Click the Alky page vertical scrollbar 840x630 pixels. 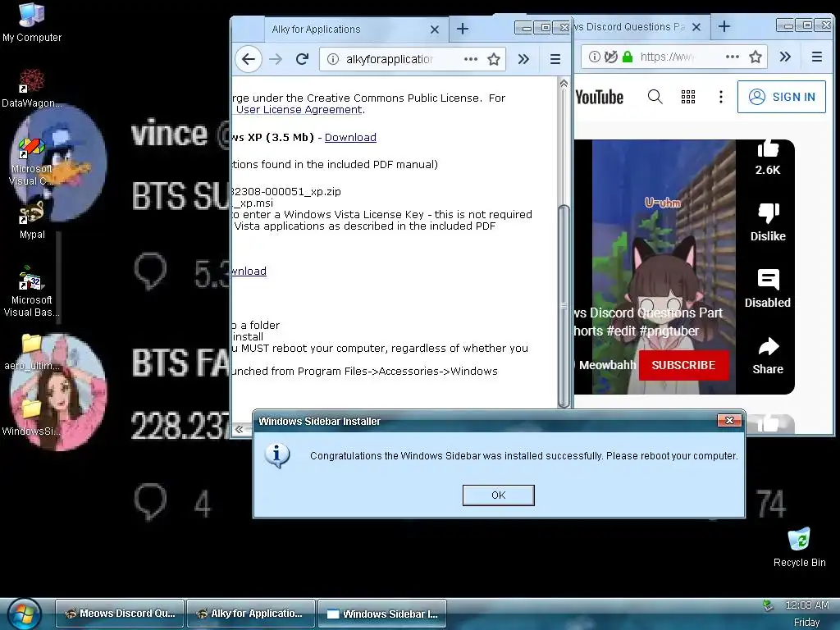point(564,305)
